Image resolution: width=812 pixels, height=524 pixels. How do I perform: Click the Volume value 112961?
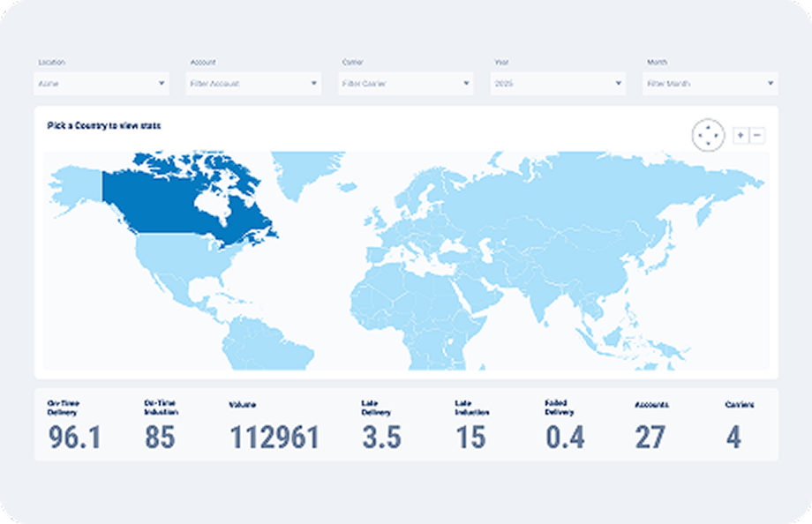point(274,437)
